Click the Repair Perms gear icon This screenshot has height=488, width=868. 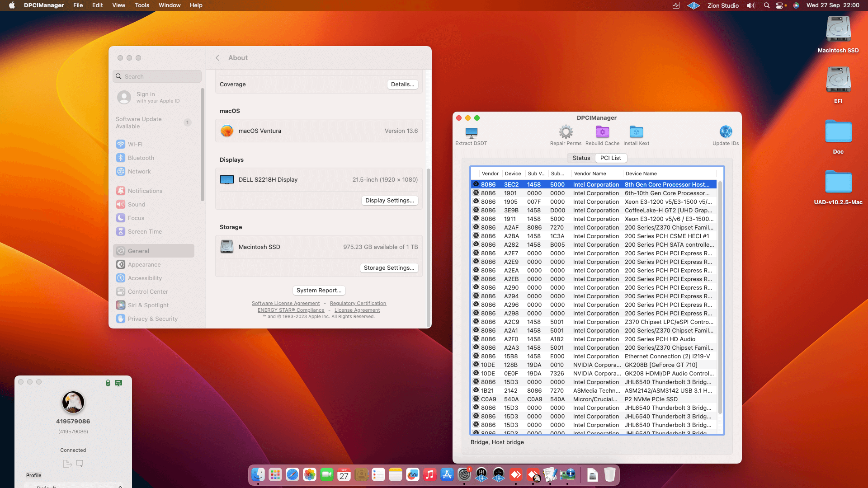(x=566, y=132)
